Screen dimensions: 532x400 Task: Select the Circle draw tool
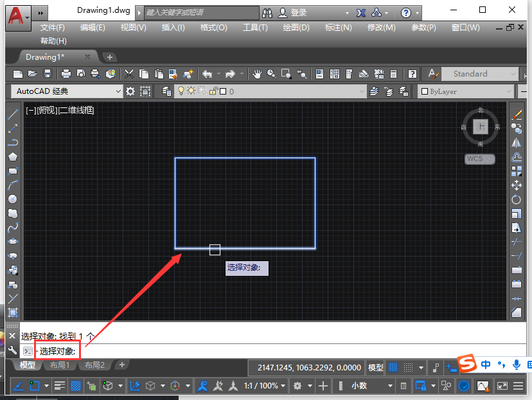(13, 199)
